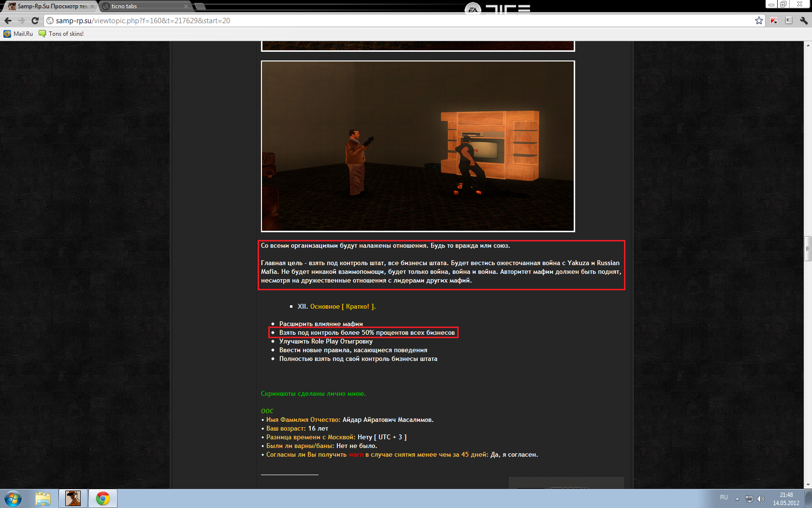Click 'Полностью взять под свой контроль бизнесы штата'
Screen dimensions: 812x508
pos(358,359)
